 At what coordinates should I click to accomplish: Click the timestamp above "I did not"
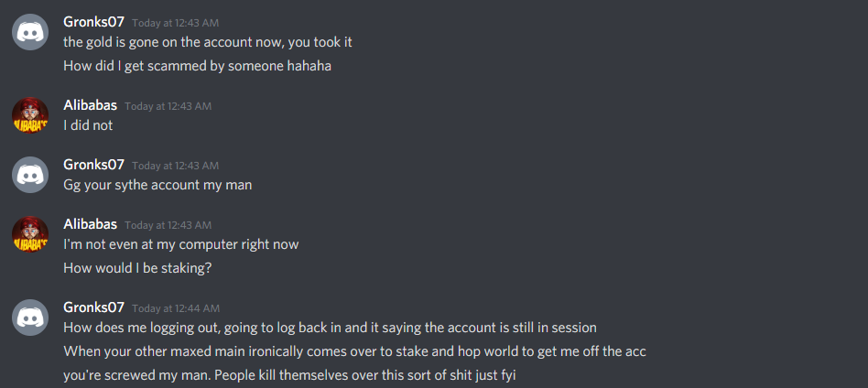click(168, 106)
